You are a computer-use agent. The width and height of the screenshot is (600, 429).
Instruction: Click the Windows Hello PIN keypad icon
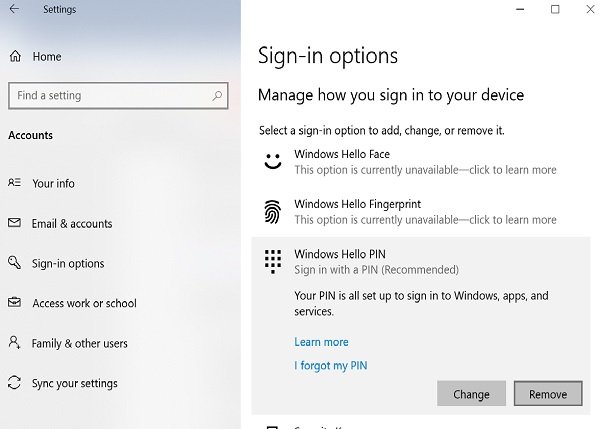tap(273, 262)
